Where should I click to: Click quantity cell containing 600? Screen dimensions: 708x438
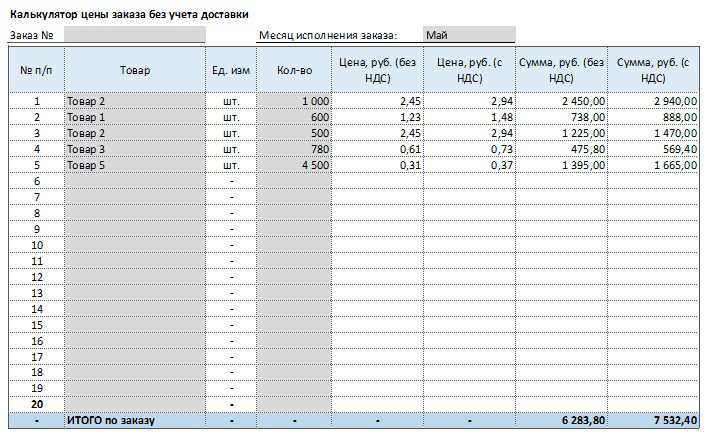click(x=294, y=117)
